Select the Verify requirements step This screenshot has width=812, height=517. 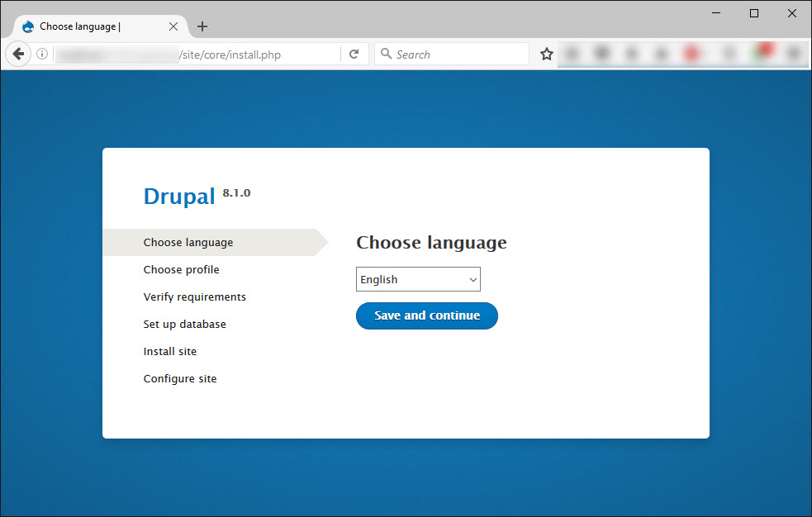point(195,297)
